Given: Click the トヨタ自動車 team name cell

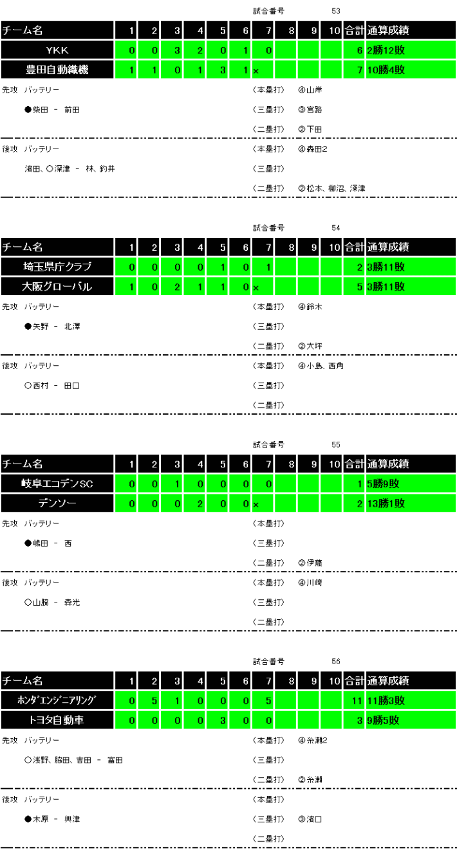Looking at the screenshot, I should [57, 720].
